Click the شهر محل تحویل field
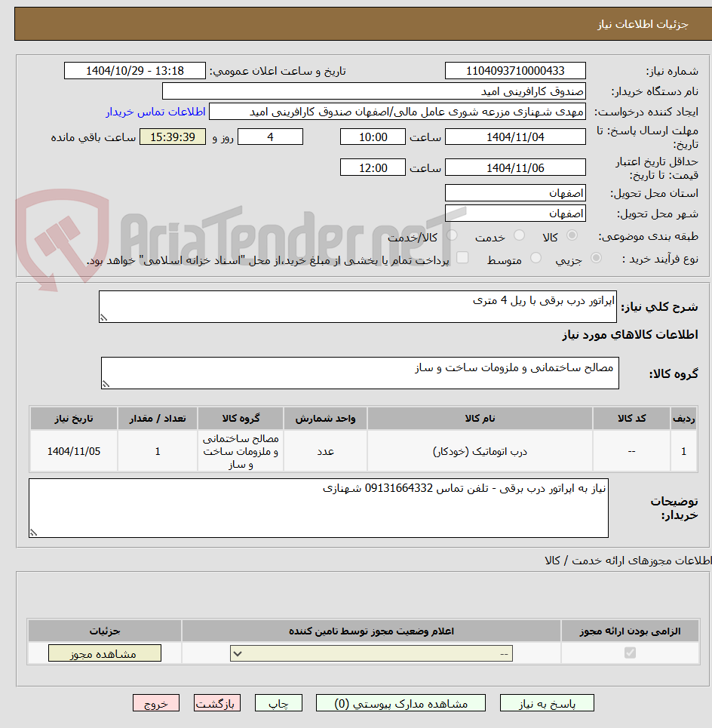The image size is (712, 728). pos(515,213)
